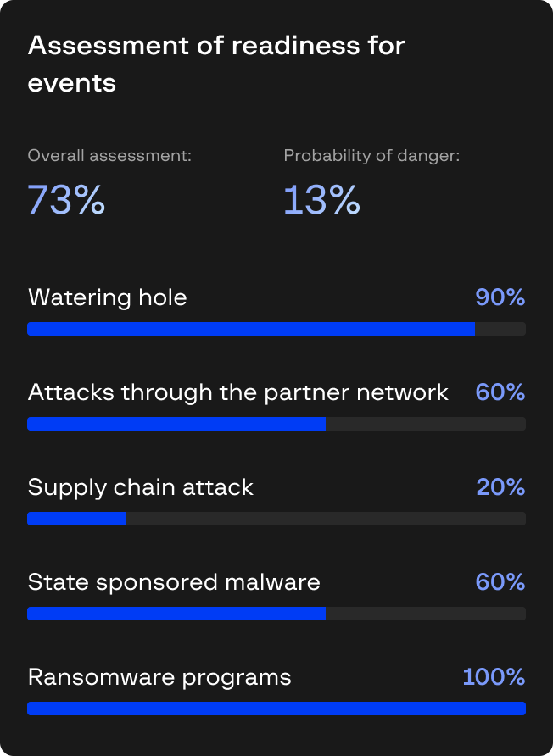Click the 60% beside State sponsored malware
553x756 pixels.
tap(500, 582)
